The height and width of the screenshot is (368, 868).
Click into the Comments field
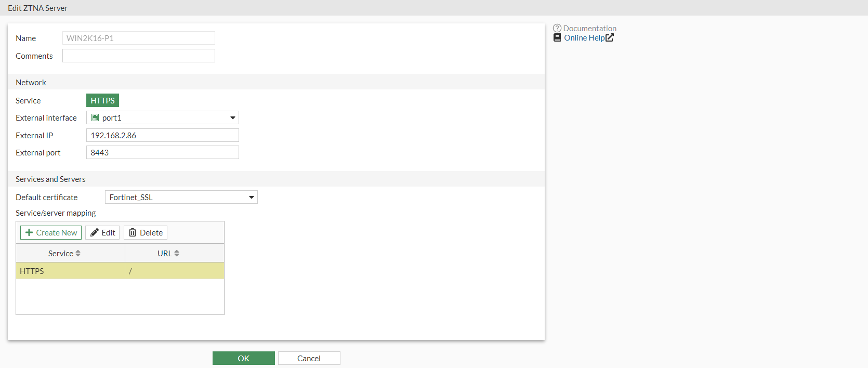tap(138, 56)
